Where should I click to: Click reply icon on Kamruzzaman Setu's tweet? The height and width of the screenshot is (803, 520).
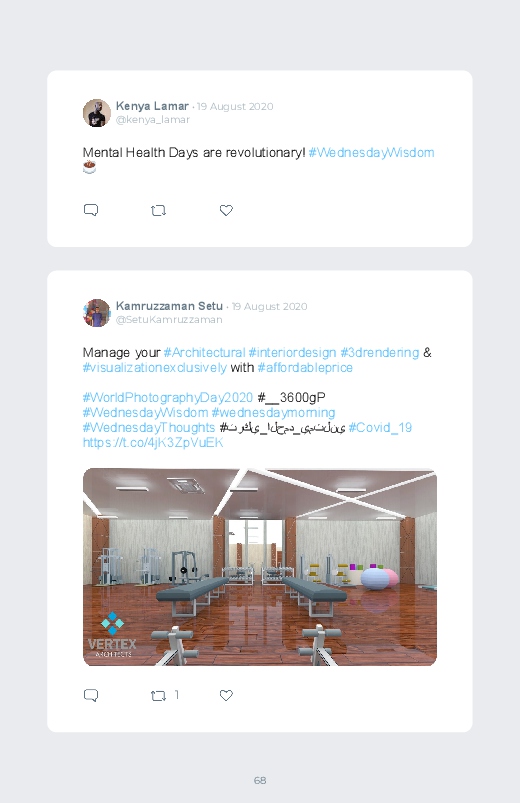(91, 695)
